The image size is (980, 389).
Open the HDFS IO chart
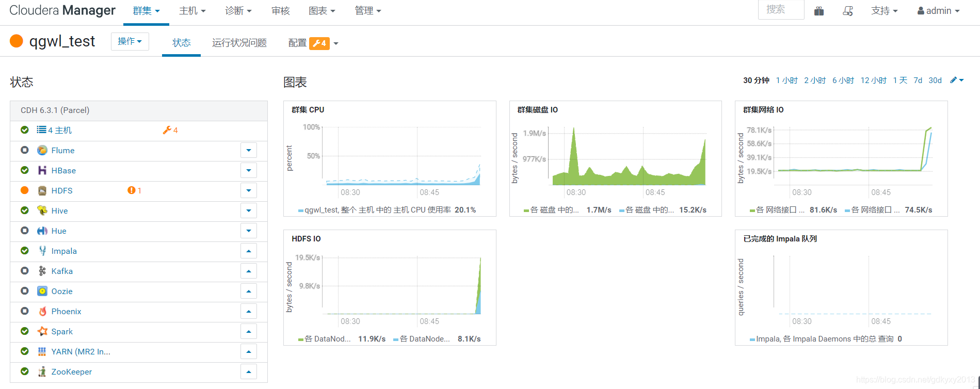point(390,287)
